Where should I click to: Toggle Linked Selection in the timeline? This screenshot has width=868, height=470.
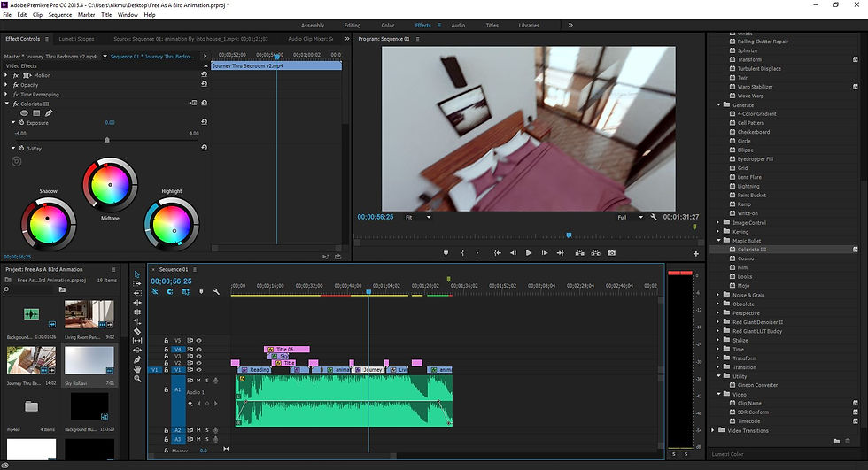pyautogui.click(x=185, y=291)
